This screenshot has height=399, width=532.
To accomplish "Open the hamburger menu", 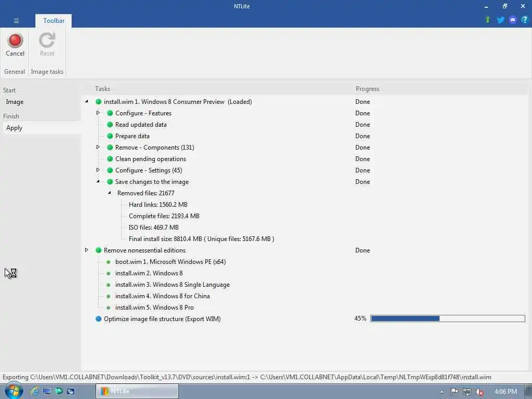I will (16, 21).
